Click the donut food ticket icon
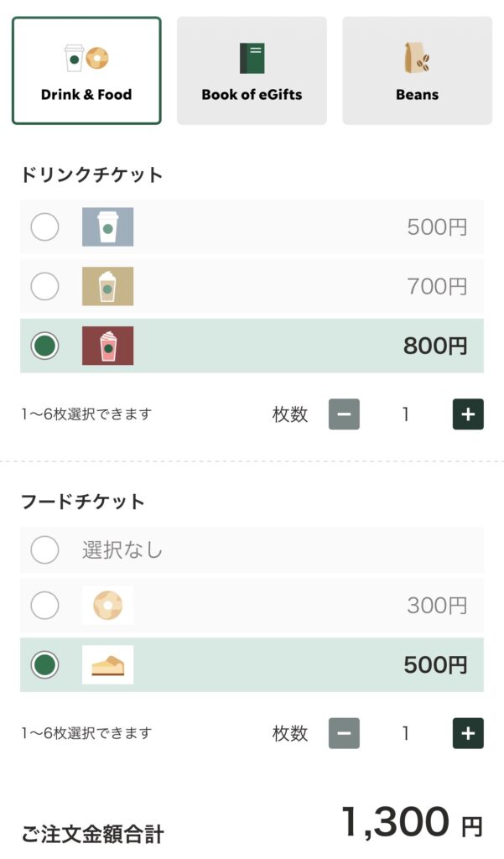The height and width of the screenshot is (859, 504). 107,605
